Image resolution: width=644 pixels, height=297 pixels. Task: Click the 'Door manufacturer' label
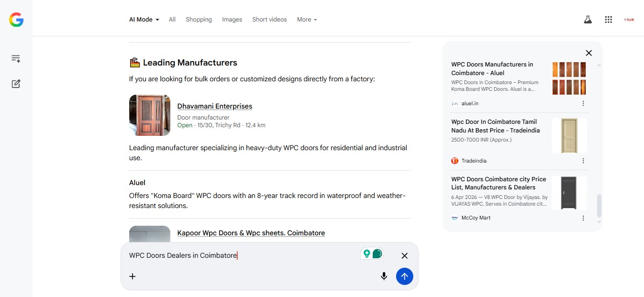coord(203,117)
